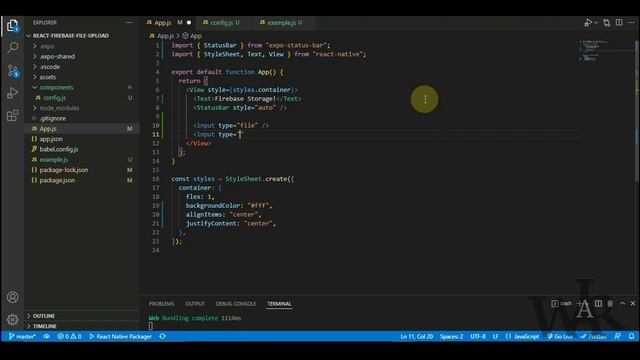
Task: Switch to config.js editor tab
Action: [222, 22]
